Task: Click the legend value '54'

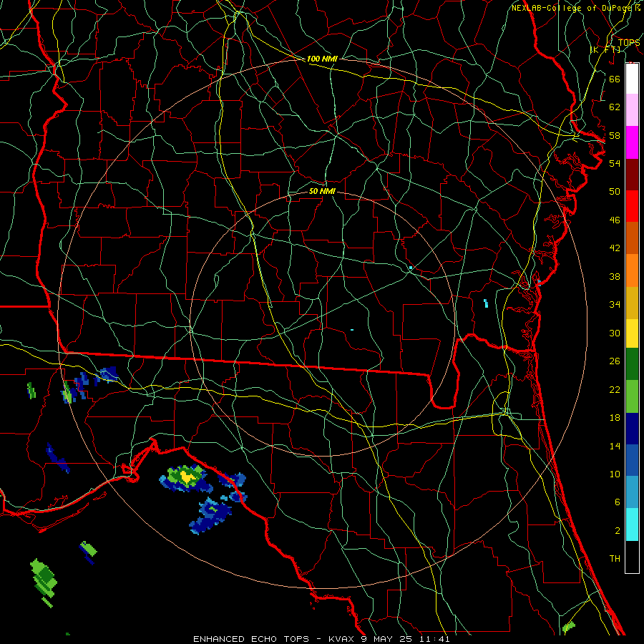Action: [x=615, y=163]
